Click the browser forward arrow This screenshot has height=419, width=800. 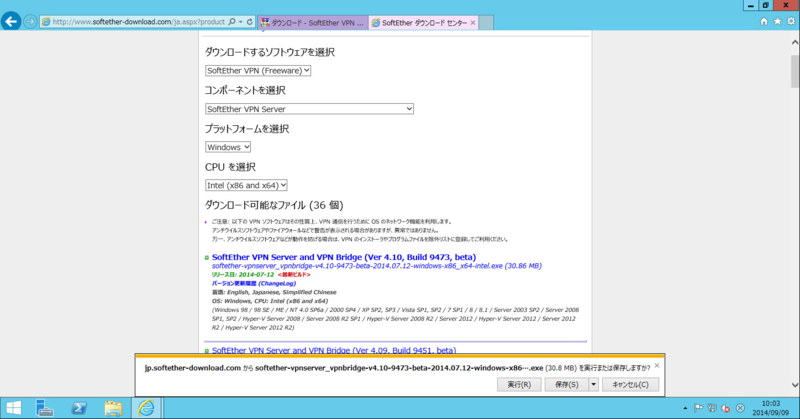click(30, 22)
